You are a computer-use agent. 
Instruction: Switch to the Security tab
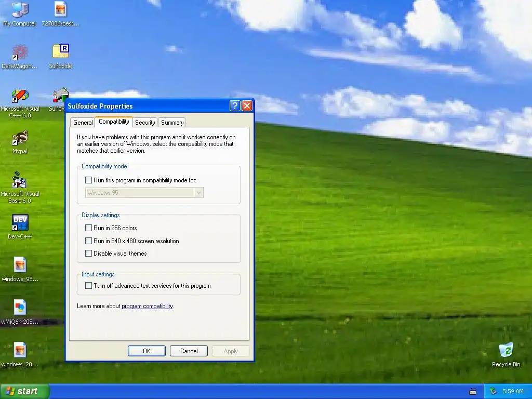pyautogui.click(x=145, y=123)
